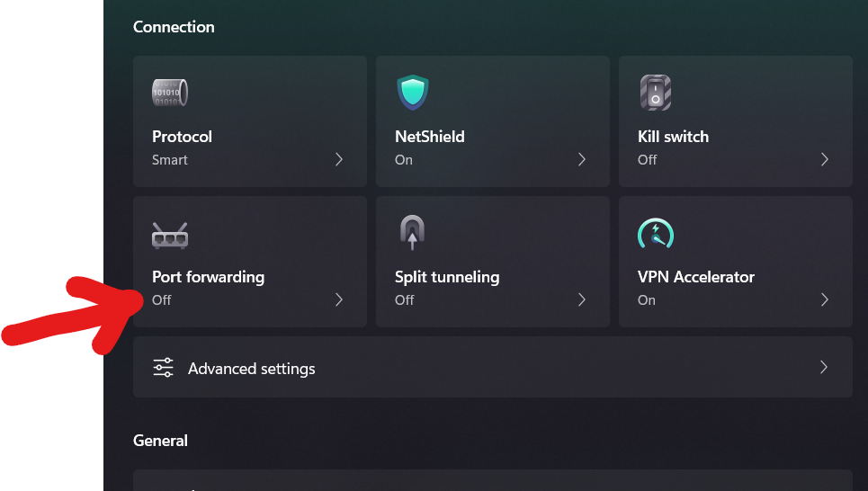Click the VPN Accelerator speedometer icon

click(x=656, y=233)
